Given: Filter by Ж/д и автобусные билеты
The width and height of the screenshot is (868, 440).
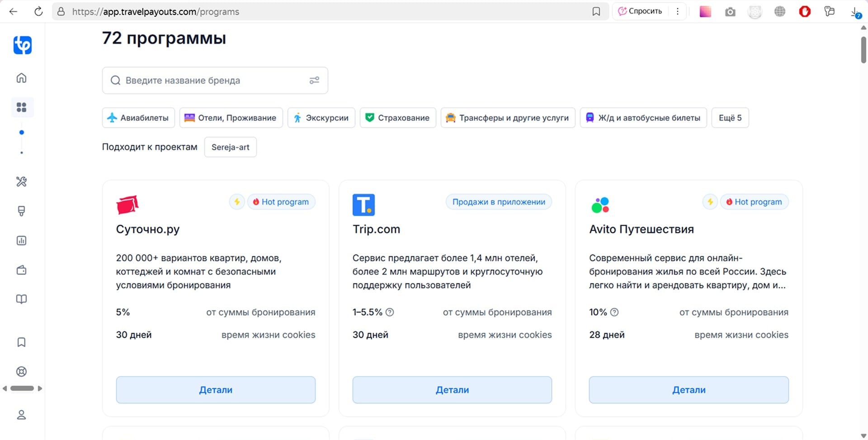Looking at the screenshot, I should click(643, 117).
